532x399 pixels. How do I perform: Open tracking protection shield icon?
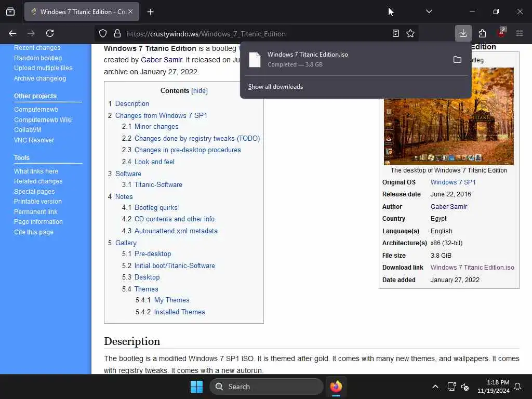(x=103, y=34)
